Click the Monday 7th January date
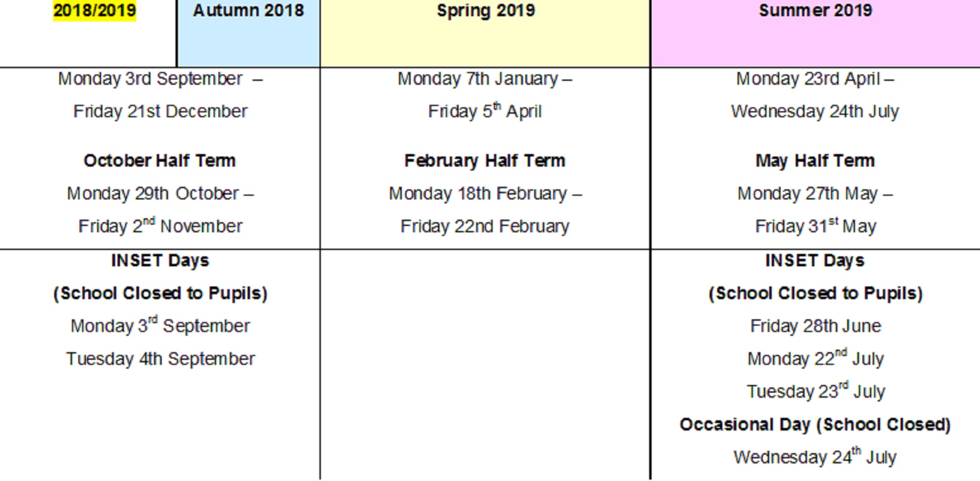This screenshot has height=481, width=980. click(485, 79)
